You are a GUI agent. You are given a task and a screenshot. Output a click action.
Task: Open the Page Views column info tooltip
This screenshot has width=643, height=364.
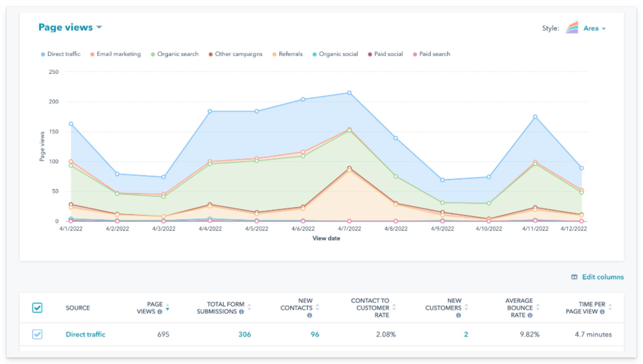click(x=160, y=311)
